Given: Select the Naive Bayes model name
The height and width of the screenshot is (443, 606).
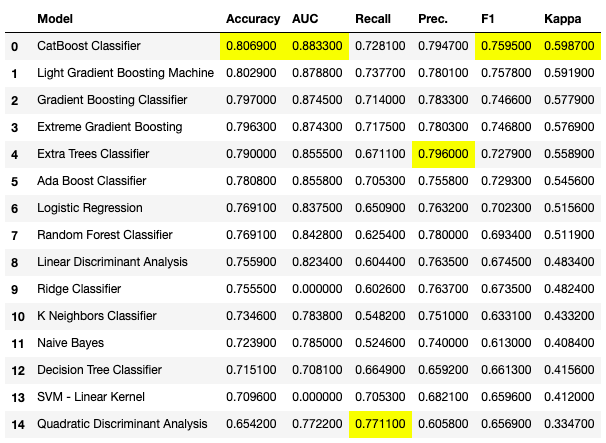Looking at the screenshot, I should click(71, 343).
